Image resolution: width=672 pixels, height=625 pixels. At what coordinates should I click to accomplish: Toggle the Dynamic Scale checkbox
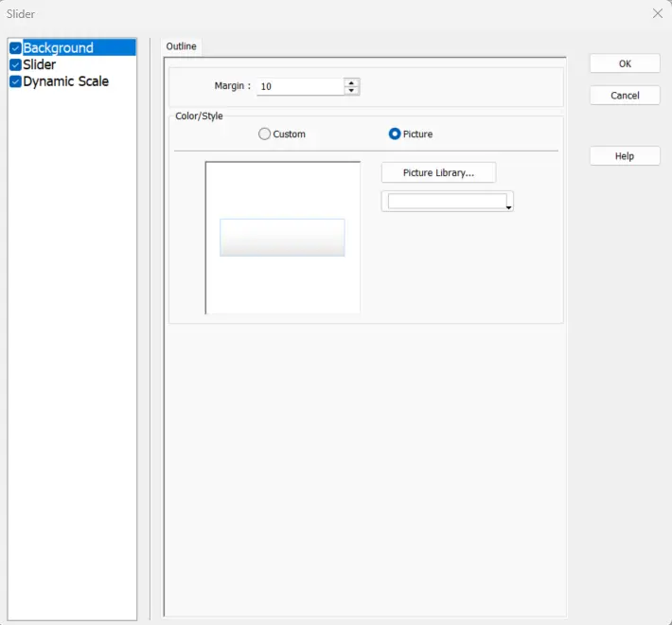(15, 81)
